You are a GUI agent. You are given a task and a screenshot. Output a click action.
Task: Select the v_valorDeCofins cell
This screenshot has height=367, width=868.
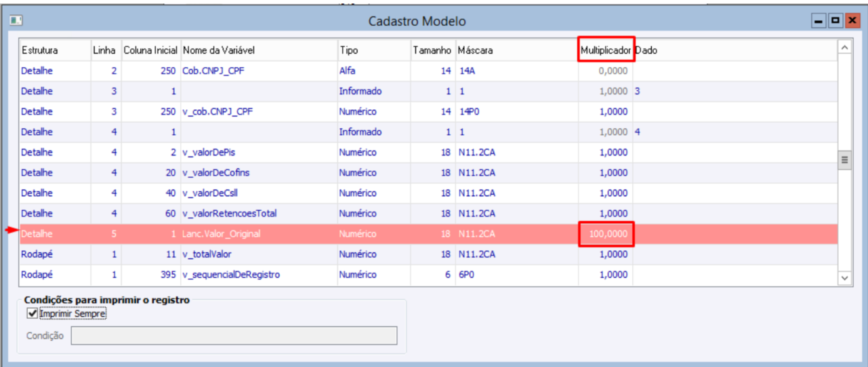(259, 172)
